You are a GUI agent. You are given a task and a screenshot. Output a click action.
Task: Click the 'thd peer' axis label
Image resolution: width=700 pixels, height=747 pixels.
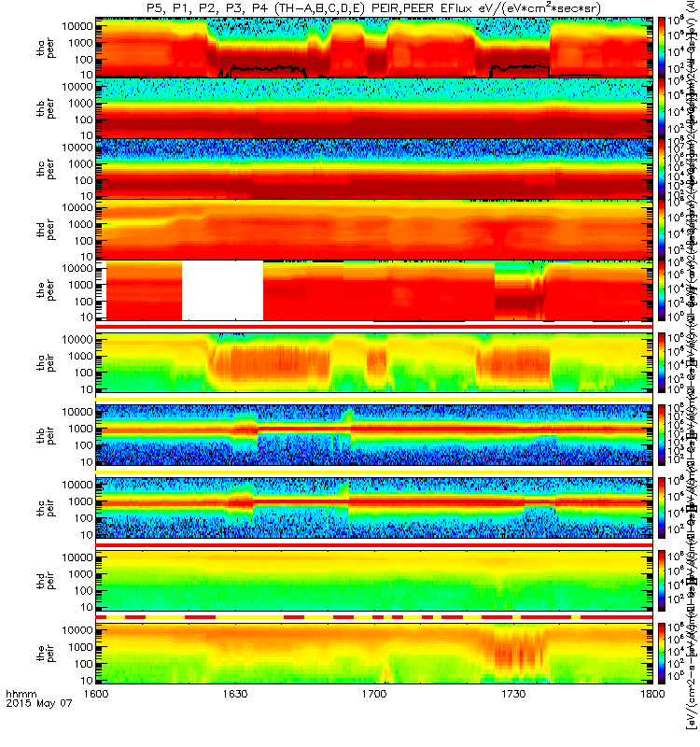[46, 230]
